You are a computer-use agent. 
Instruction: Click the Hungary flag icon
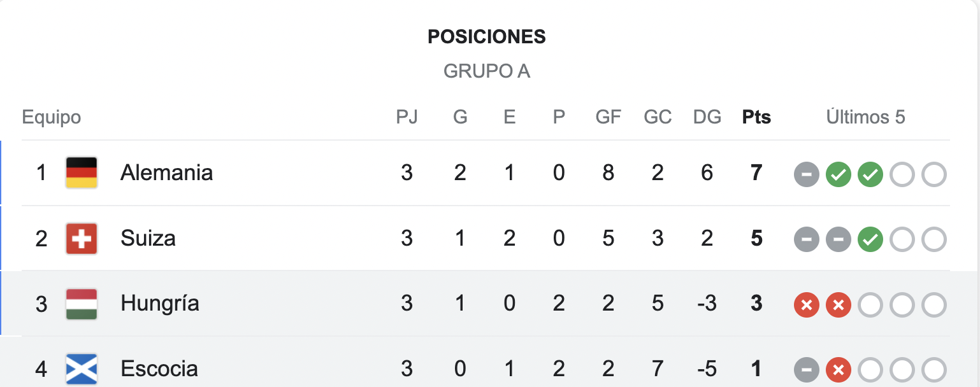[82, 304]
